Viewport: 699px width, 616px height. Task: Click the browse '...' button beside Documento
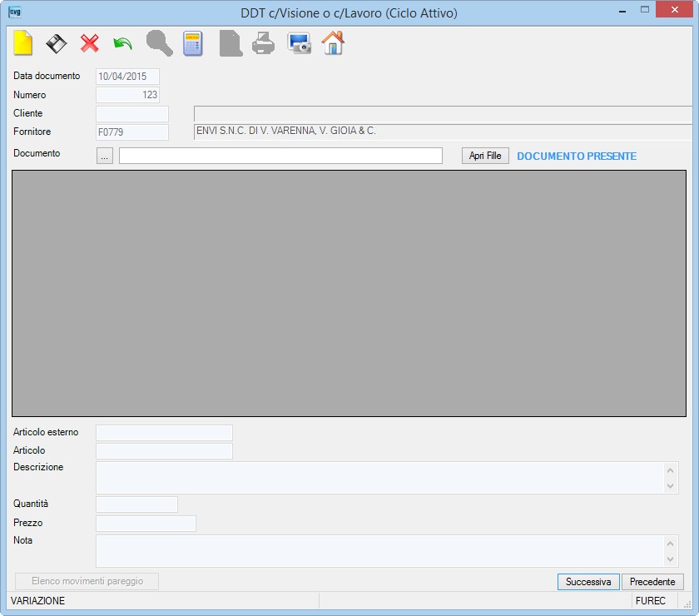(104, 156)
